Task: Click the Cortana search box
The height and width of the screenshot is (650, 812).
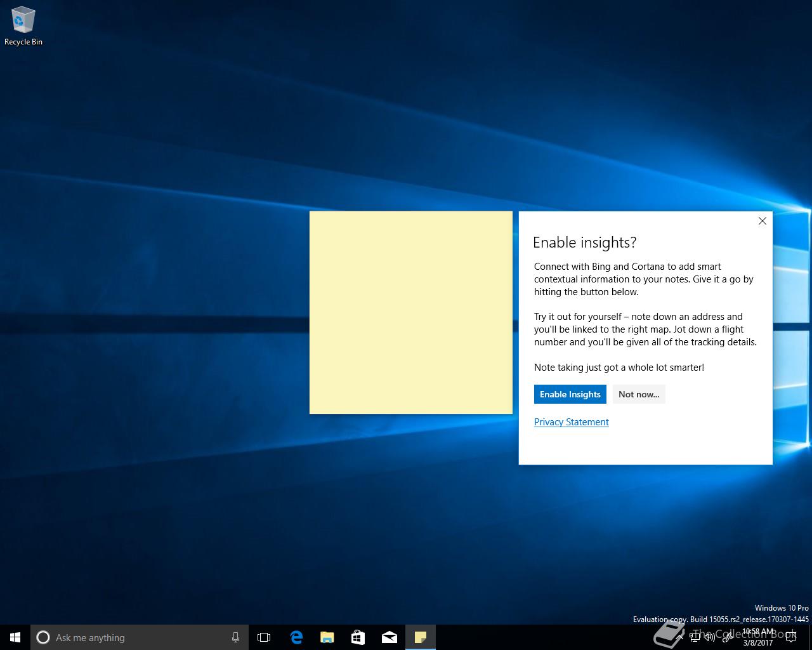Action: [139, 637]
